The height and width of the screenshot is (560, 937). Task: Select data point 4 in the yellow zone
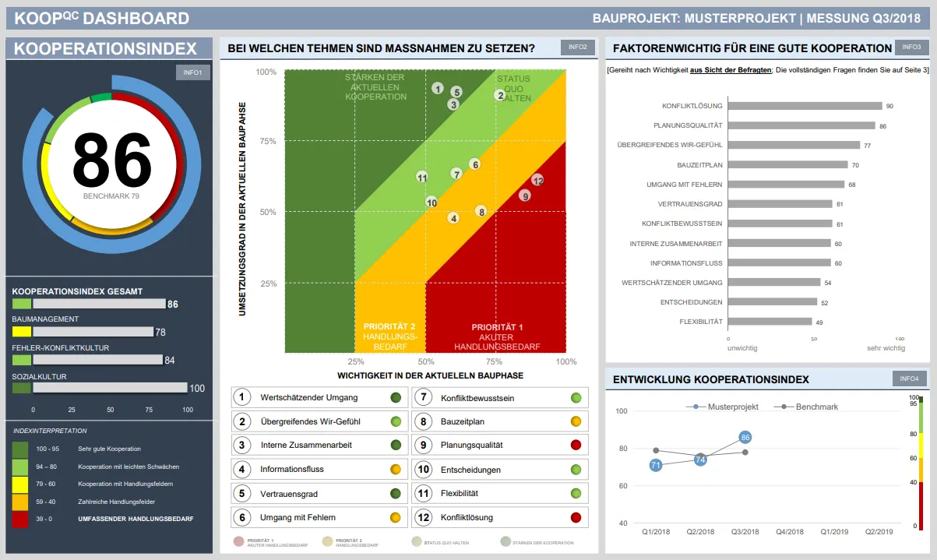click(x=453, y=218)
